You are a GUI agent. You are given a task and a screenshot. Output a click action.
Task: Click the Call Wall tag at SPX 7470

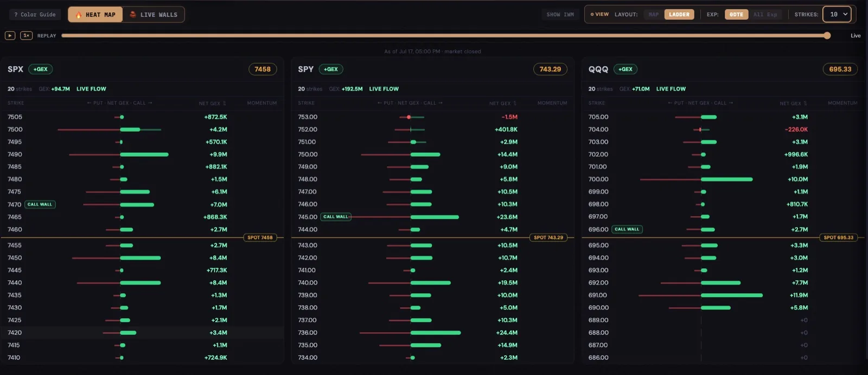click(x=40, y=204)
